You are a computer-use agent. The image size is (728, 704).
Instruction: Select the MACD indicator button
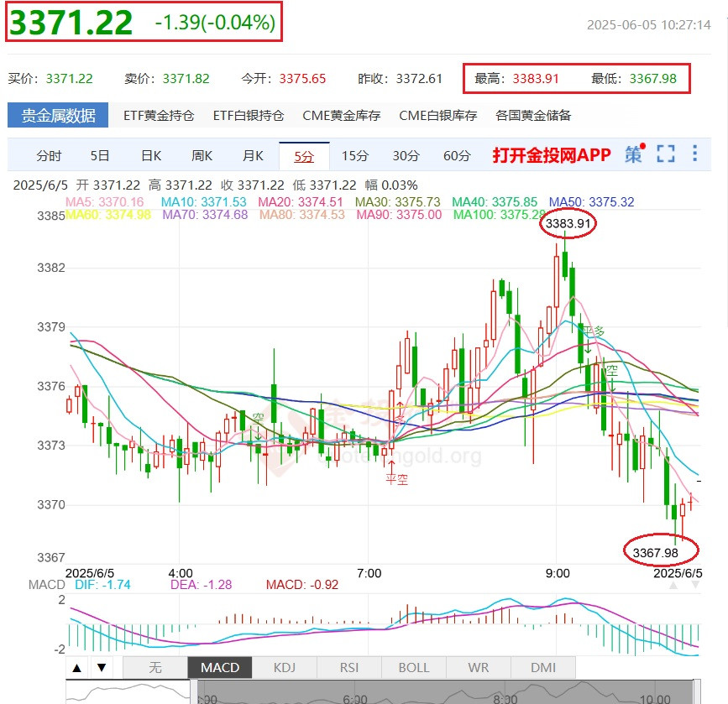pyautogui.click(x=220, y=668)
